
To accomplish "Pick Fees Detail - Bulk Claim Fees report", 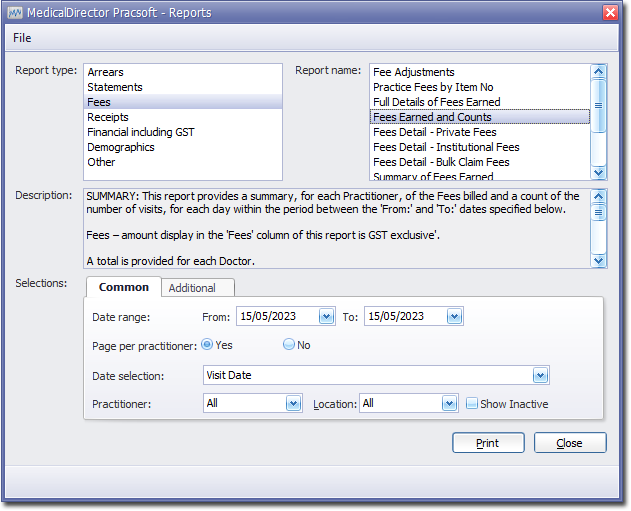I will (x=441, y=162).
